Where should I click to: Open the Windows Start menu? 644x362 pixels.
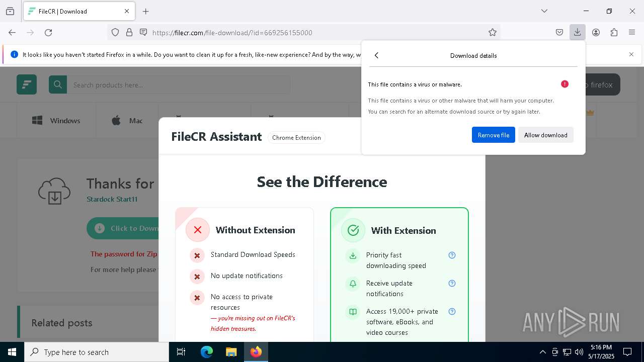tap(12, 352)
